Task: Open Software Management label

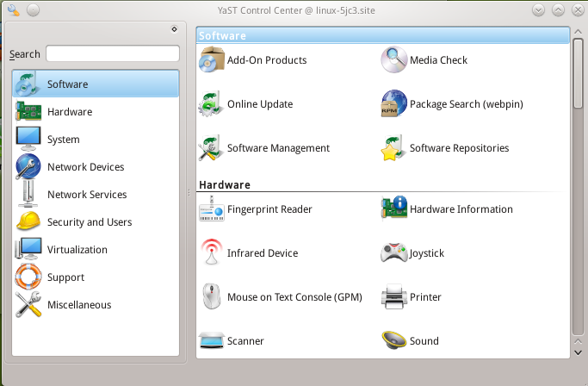Action: coord(278,148)
